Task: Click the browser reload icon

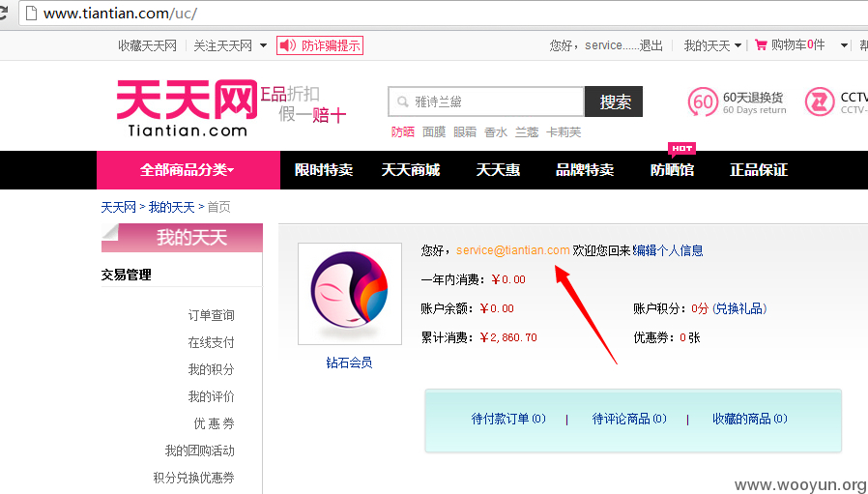Action: (3, 13)
